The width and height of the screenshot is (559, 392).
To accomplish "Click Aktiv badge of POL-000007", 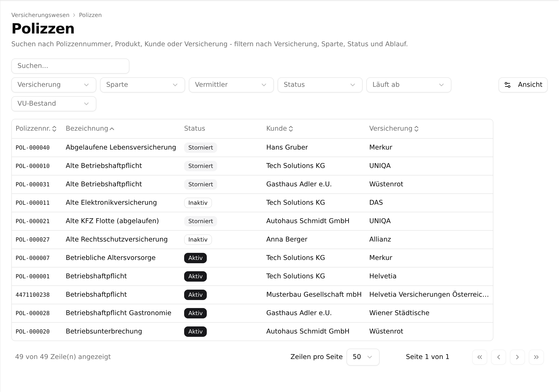I will [x=195, y=258].
